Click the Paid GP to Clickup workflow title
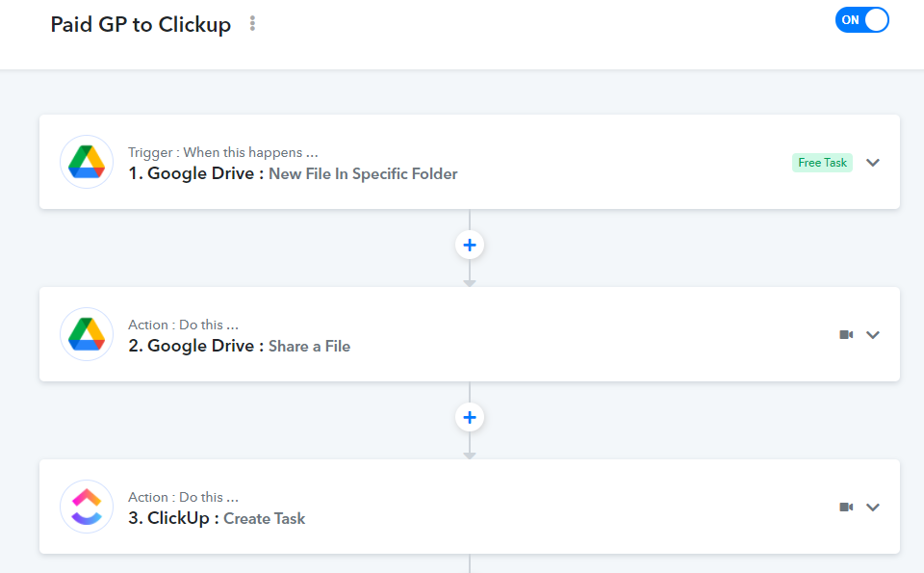This screenshot has height=573, width=924. pos(141,25)
